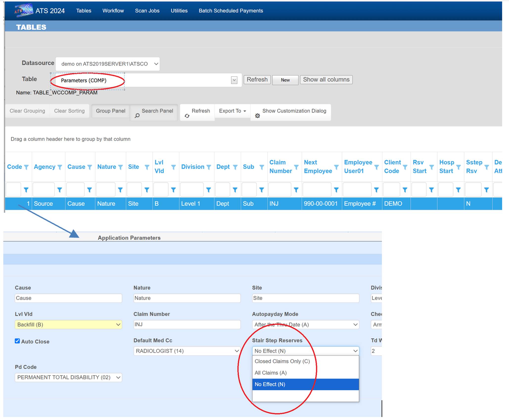This screenshot has width=509, height=420.
Task: Click the filter funnel on the Dept column
Action: (x=235, y=167)
